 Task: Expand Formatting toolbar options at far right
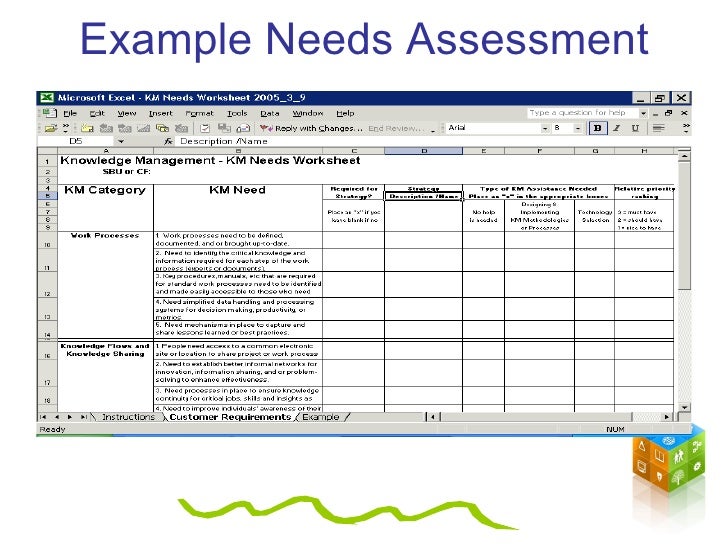click(x=686, y=128)
